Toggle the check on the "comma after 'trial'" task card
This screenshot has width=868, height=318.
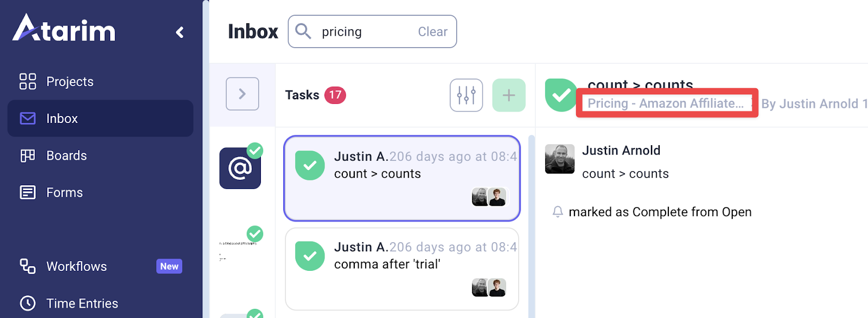point(310,256)
